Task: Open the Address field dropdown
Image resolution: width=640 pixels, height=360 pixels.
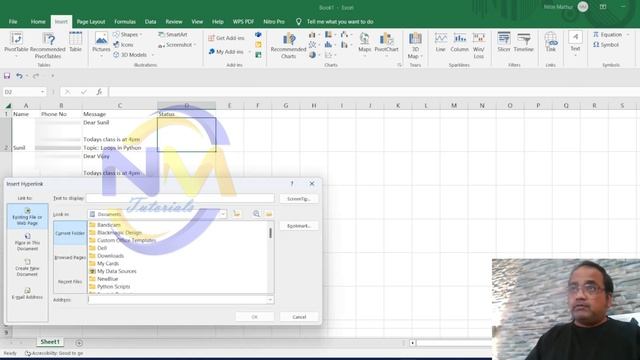Action: [x=270, y=300]
